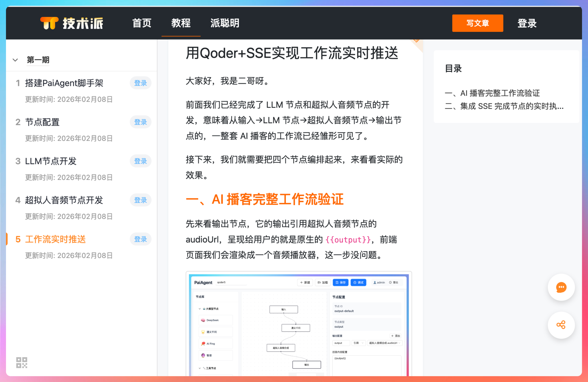Image resolution: width=588 pixels, height=382 pixels.
Task: Open chapter 4 超拟人音频节点开发
Action: click(64, 200)
